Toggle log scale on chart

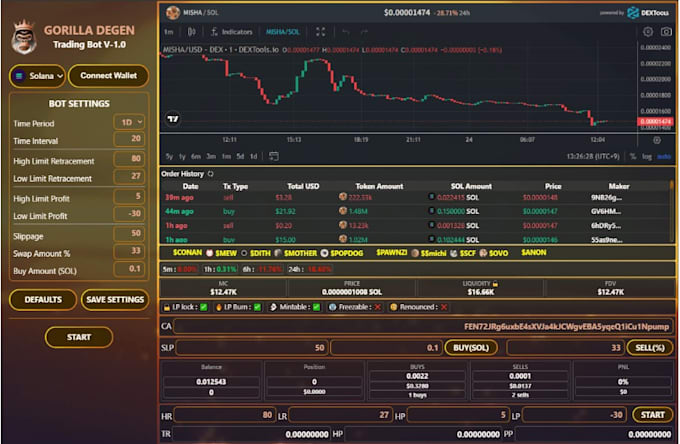point(647,156)
